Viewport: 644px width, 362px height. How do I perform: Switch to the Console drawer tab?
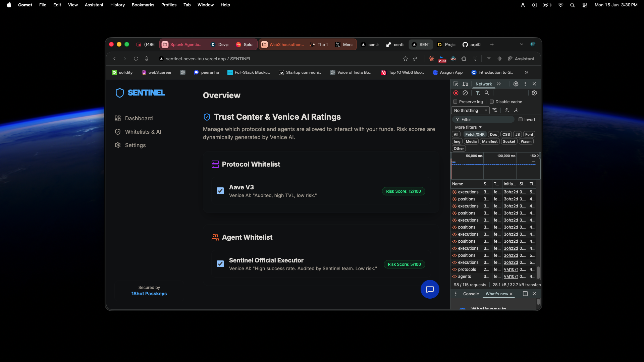(x=471, y=294)
